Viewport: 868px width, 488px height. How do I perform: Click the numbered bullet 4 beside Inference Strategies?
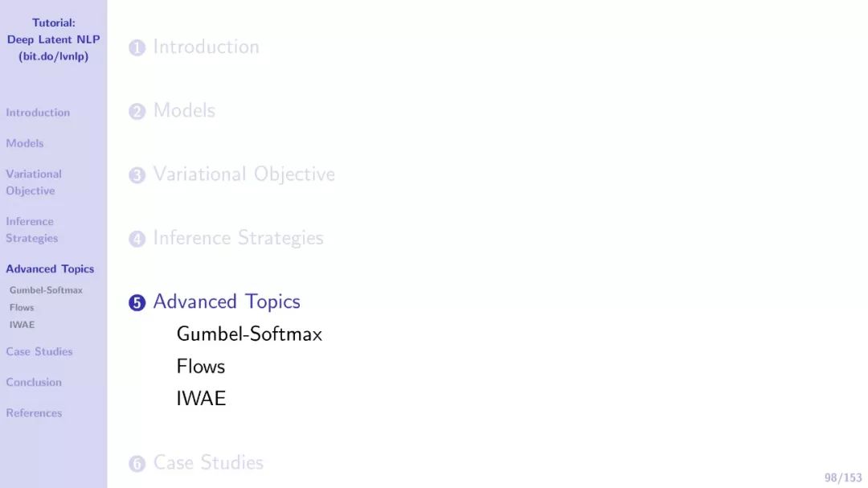(x=137, y=239)
